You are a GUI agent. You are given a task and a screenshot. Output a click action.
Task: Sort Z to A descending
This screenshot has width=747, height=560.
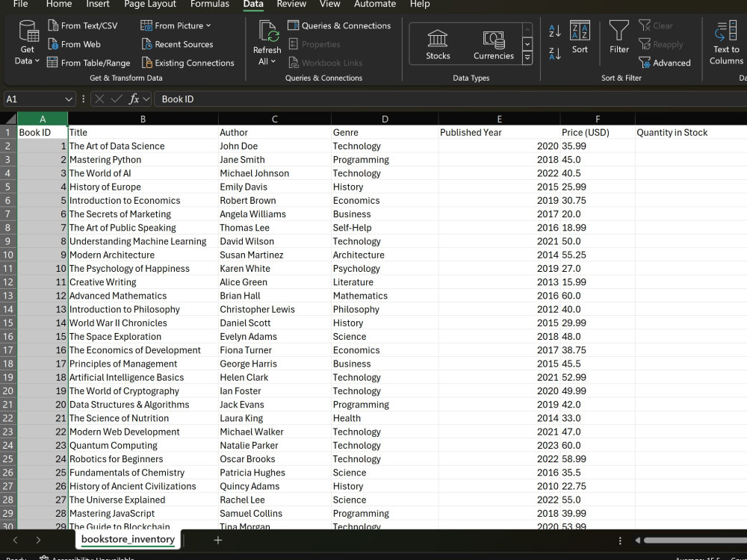pyautogui.click(x=555, y=53)
